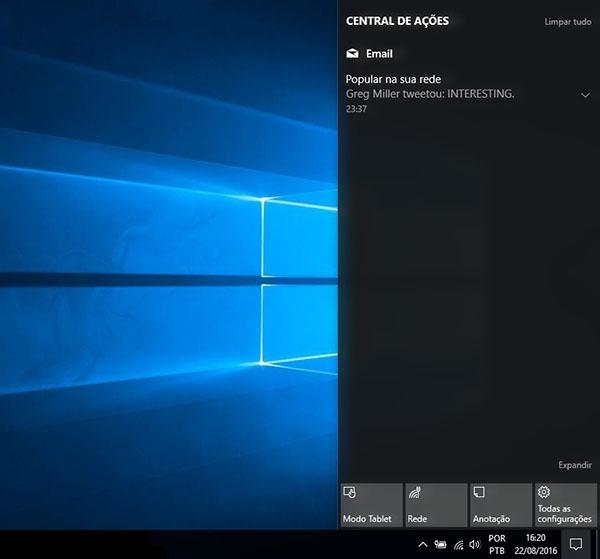This screenshot has height=559, width=600.
Task: Click the volume speaker tray icon
Action: (474, 544)
